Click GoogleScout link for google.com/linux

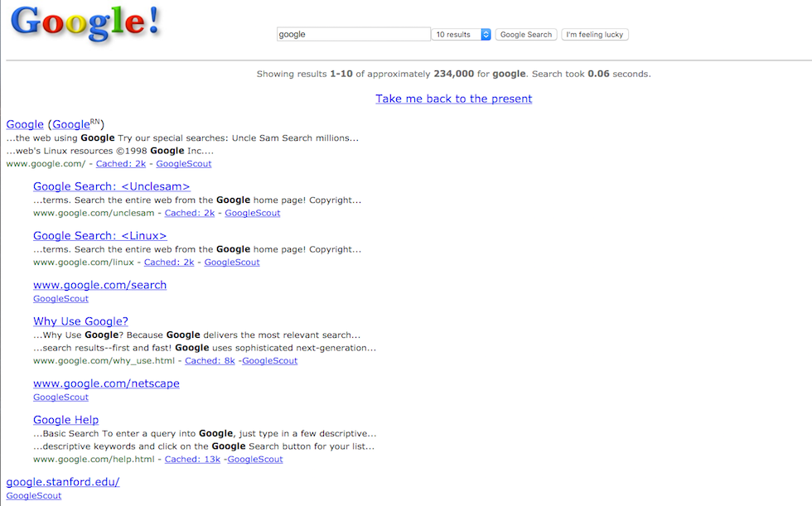pos(232,263)
